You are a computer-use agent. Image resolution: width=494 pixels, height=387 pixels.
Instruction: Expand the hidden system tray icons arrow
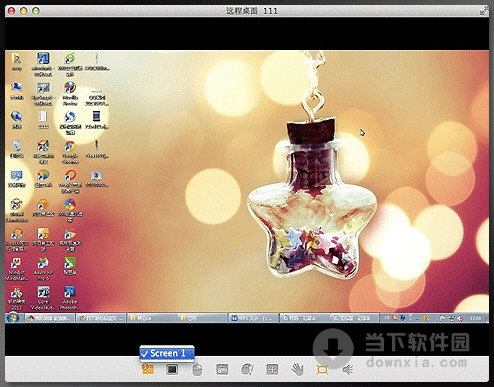387,318
